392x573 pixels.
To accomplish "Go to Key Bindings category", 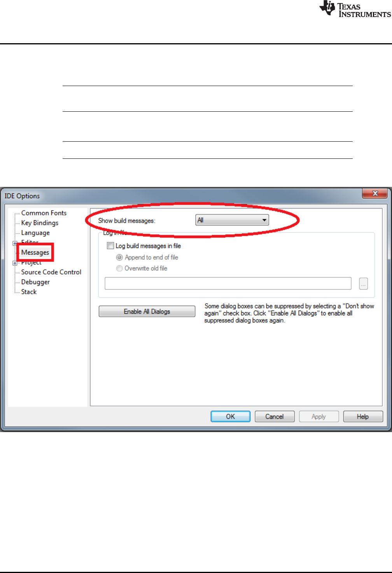I will click(x=40, y=223).
